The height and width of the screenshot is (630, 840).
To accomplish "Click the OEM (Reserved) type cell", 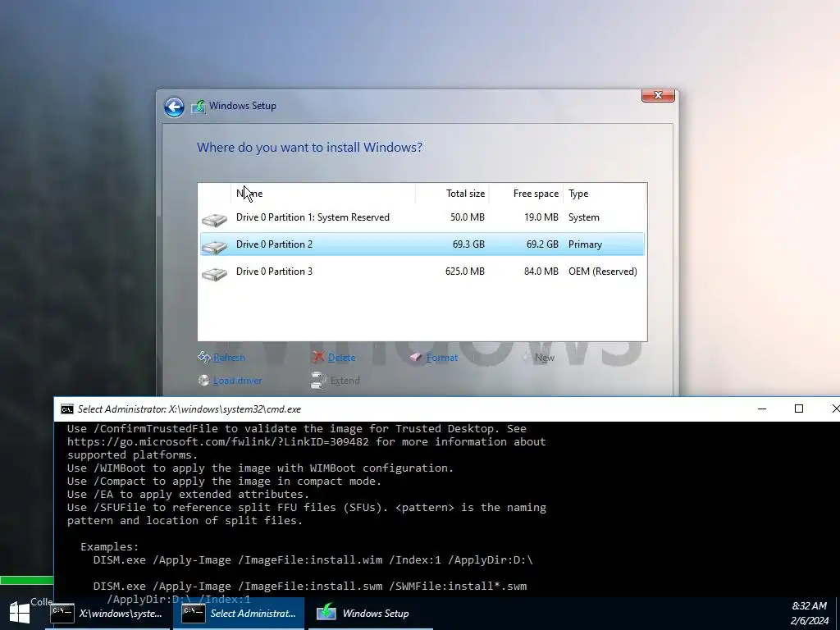I will 603,272.
